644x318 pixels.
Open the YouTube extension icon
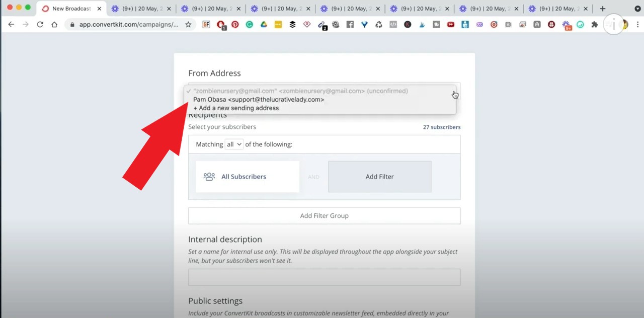coord(450,24)
